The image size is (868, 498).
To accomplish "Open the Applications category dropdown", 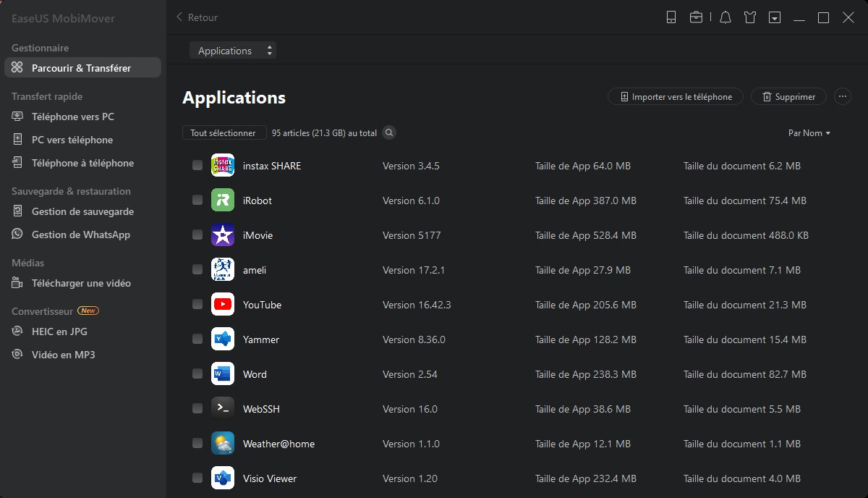I will pos(233,51).
